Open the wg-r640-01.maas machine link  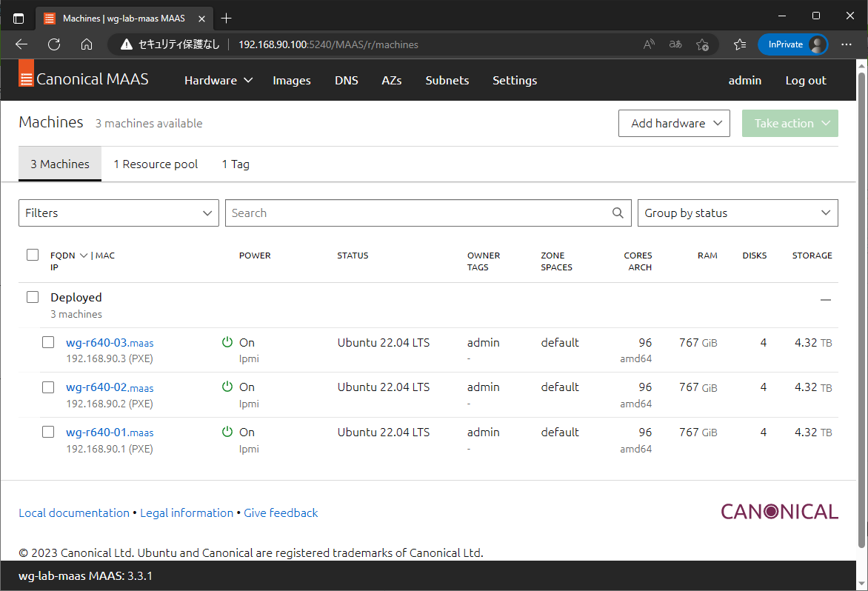click(x=110, y=433)
